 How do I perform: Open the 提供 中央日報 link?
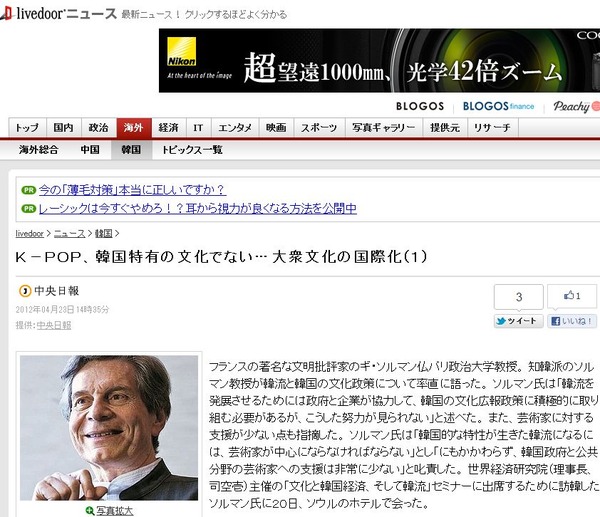[54, 325]
